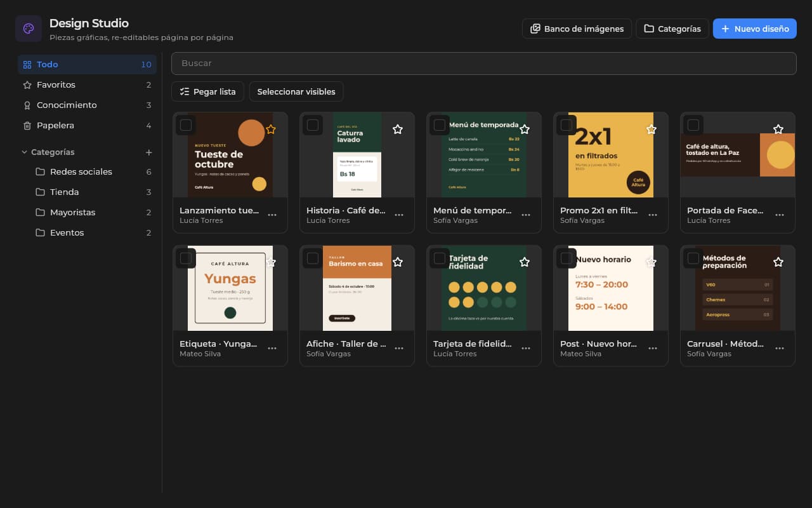Tick the checkbox on Historia Café card
Screen dimensions: 812x508
[313, 125]
